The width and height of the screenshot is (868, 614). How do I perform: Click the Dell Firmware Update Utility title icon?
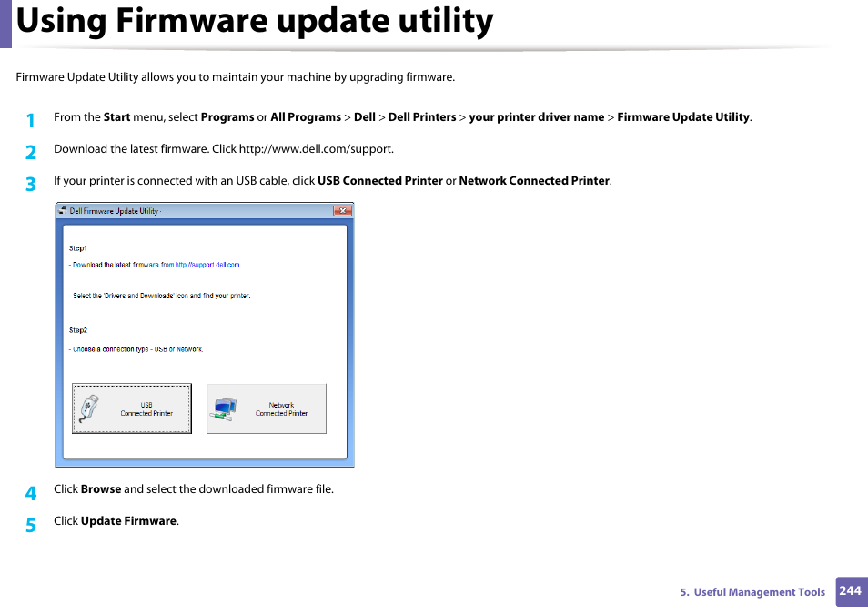coord(63,210)
